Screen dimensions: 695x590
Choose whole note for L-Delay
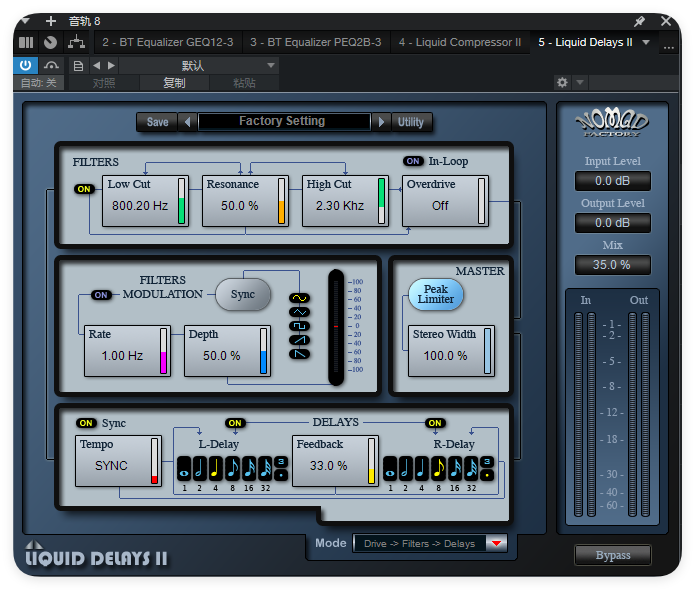tap(184, 469)
